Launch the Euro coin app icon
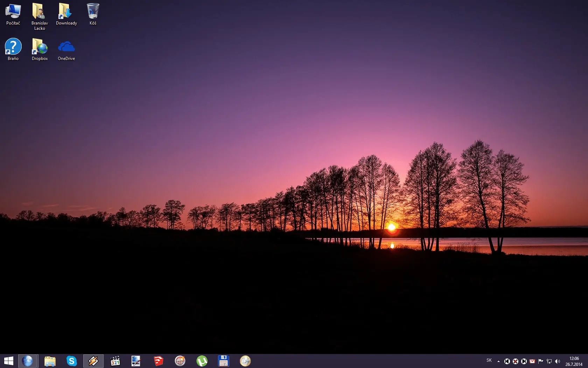This screenshot has width=588, height=368. point(245,361)
